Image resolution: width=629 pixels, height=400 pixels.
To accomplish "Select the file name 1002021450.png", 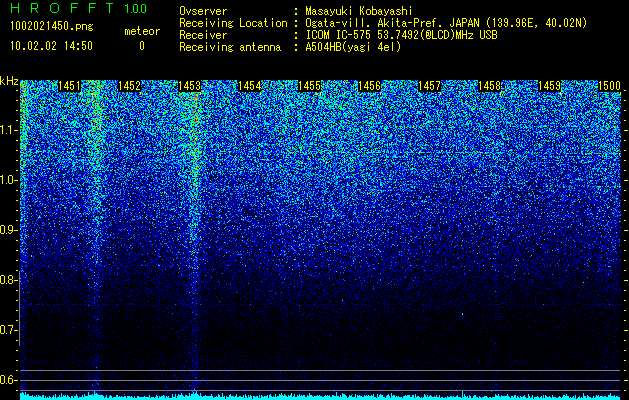I will tap(52, 27).
